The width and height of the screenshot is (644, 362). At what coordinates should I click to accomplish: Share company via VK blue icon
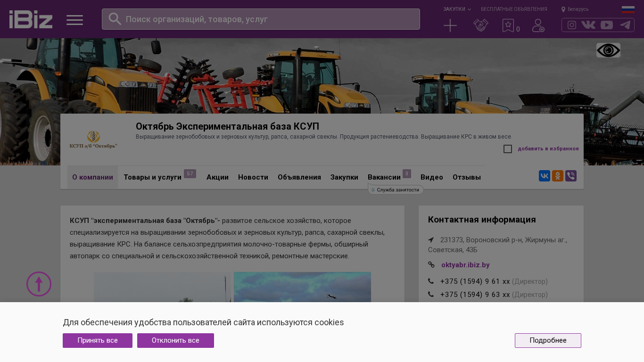(x=545, y=176)
